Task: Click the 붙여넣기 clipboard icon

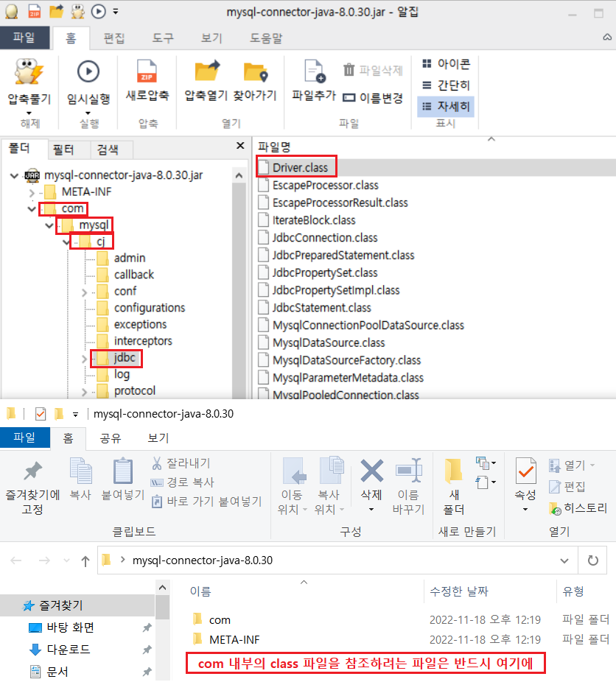Action: pyautogui.click(x=123, y=471)
